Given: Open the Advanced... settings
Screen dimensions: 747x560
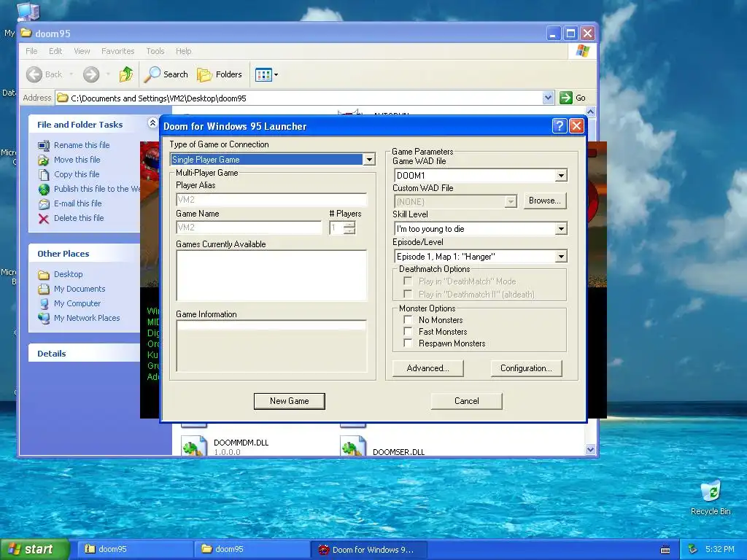Looking at the screenshot, I should (427, 368).
